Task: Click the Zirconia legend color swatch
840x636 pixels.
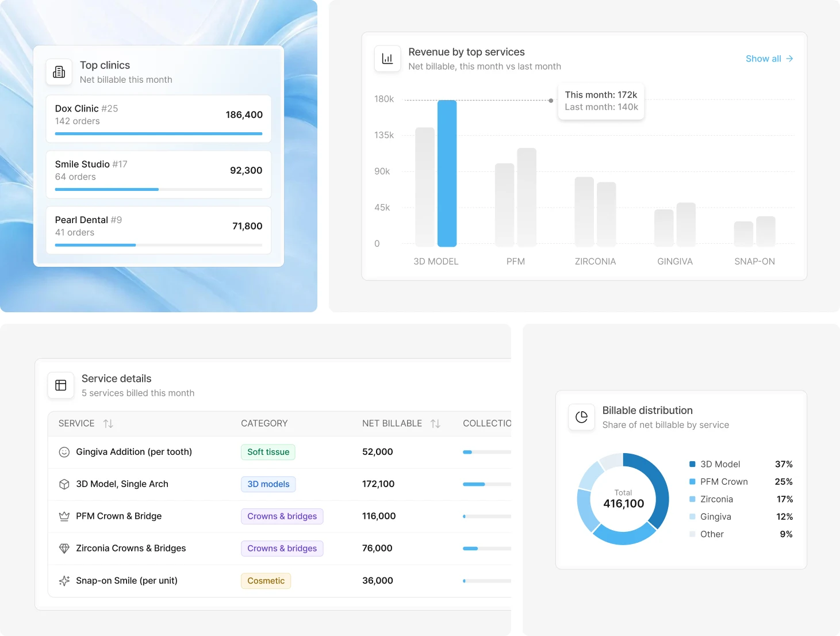Action: pos(692,499)
